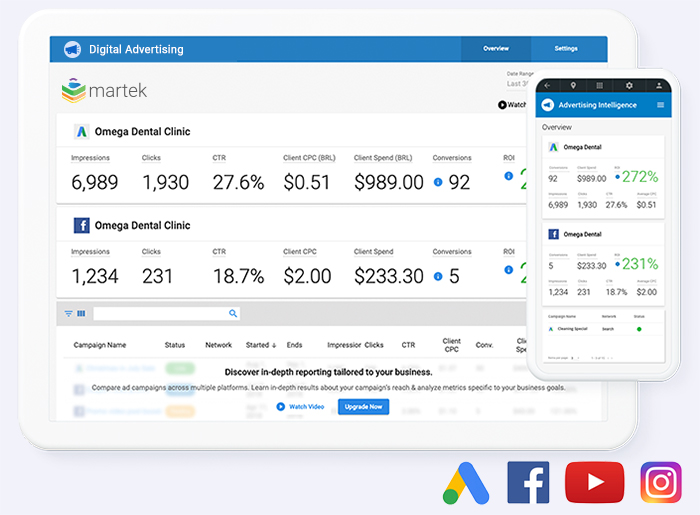Open hamburger menu in Advertising Intelligence header

point(661,105)
